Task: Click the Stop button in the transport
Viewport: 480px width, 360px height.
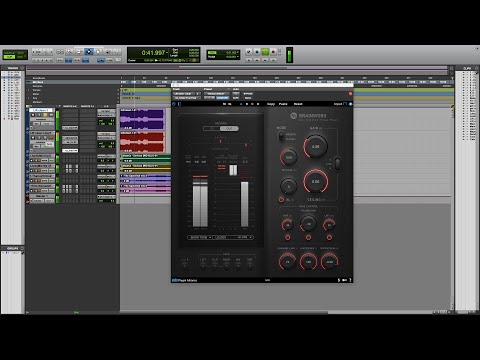Action: (x=257, y=52)
